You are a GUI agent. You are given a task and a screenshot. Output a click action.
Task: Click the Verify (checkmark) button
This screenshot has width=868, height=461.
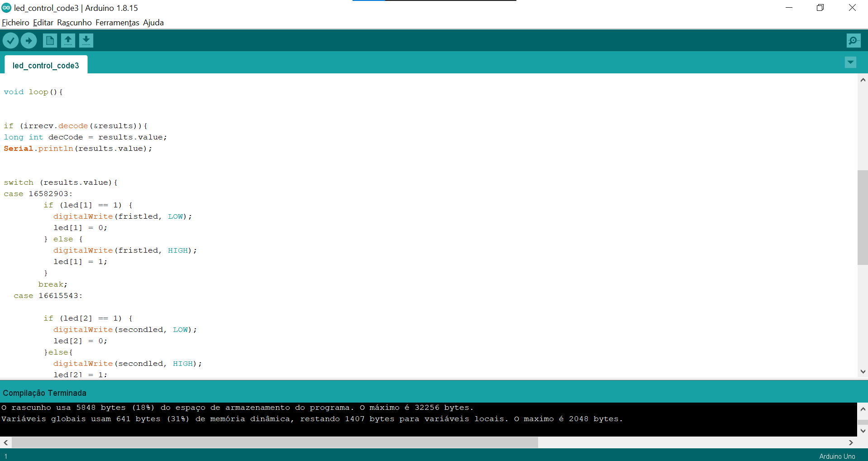click(10, 41)
